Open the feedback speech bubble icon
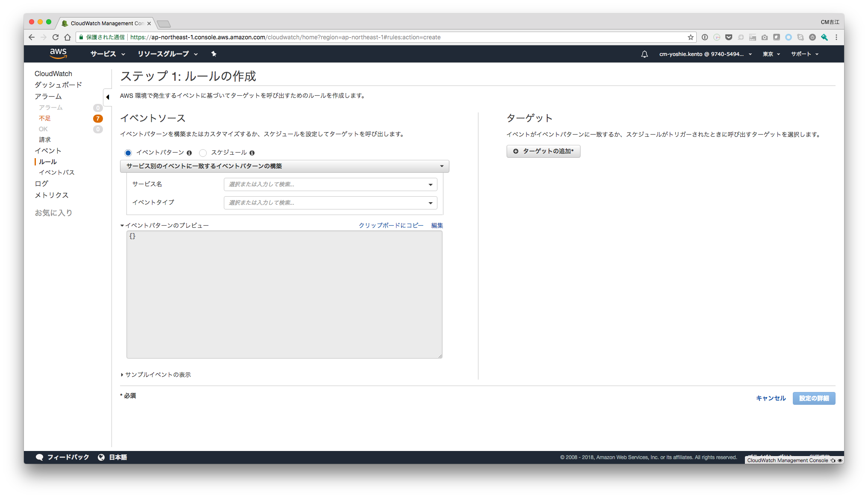The height and width of the screenshot is (498, 868). [x=40, y=457]
